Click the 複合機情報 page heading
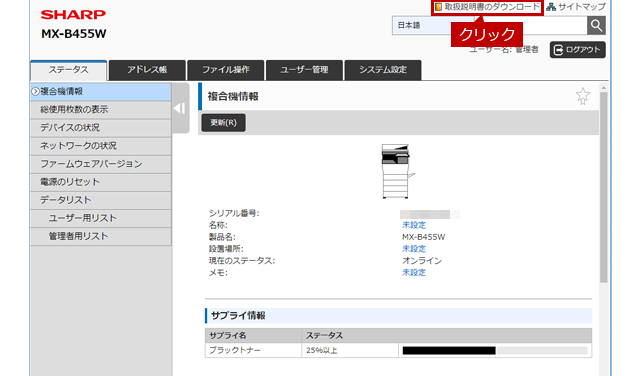Viewport: 640px width, 376px height. (233, 97)
